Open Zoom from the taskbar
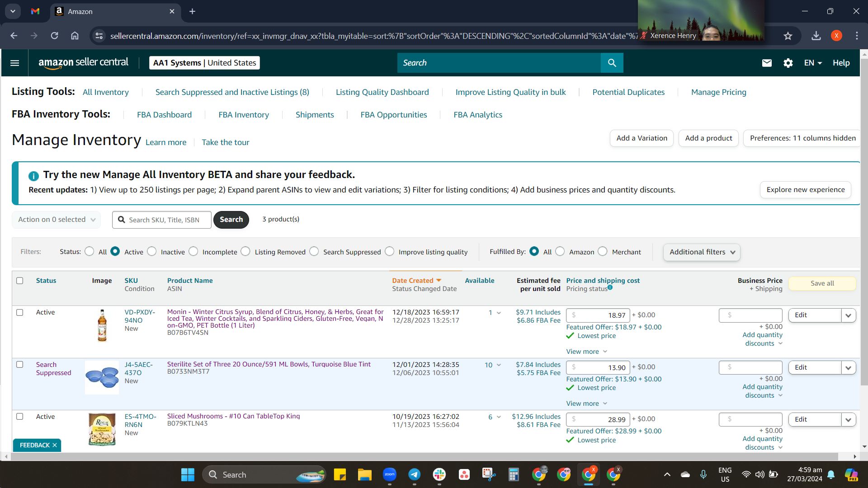The image size is (868, 488). (390, 474)
